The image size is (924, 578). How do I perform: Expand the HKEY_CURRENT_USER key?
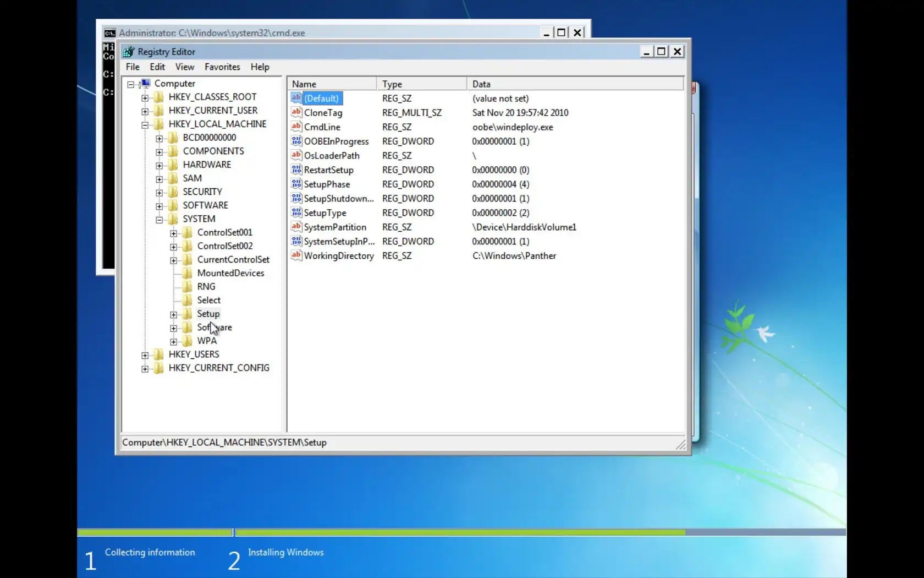click(145, 111)
